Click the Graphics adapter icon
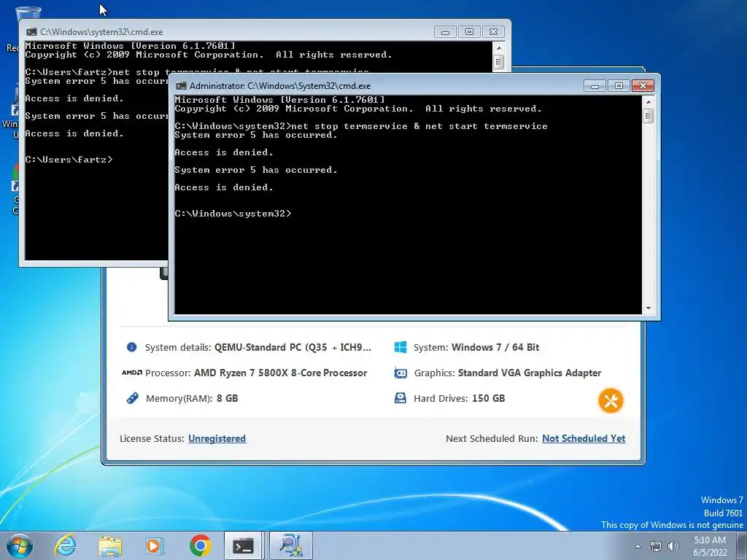The width and height of the screenshot is (747, 560). click(400, 373)
